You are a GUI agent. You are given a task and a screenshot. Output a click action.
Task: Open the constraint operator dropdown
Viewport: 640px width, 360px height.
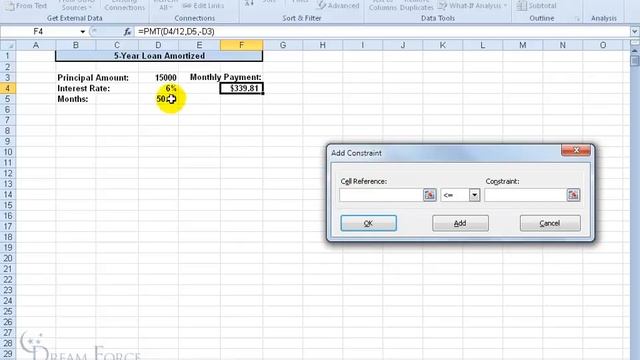(474, 195)
